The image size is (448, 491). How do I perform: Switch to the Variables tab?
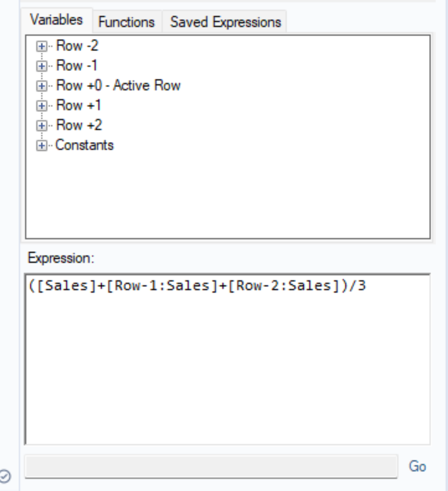coord(56,21)
